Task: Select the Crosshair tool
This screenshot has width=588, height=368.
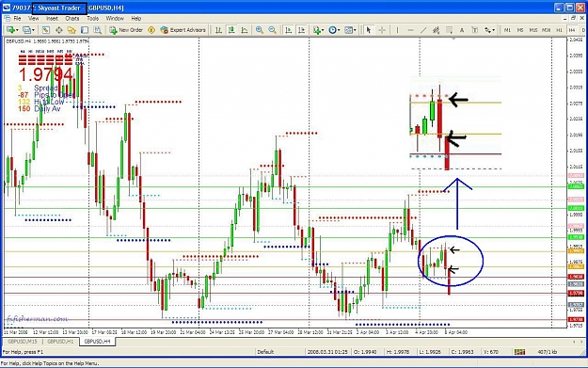Action: click(x=382, y=30)
